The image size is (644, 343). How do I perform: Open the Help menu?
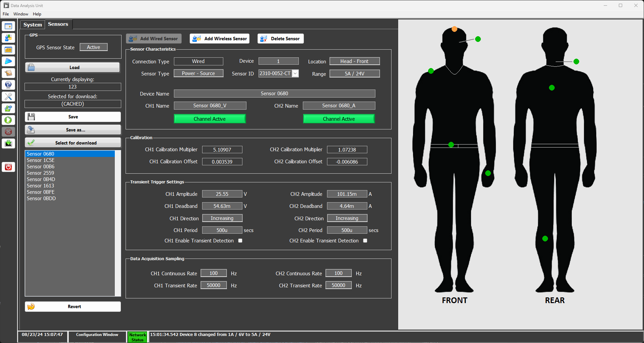tap(37, 14)
